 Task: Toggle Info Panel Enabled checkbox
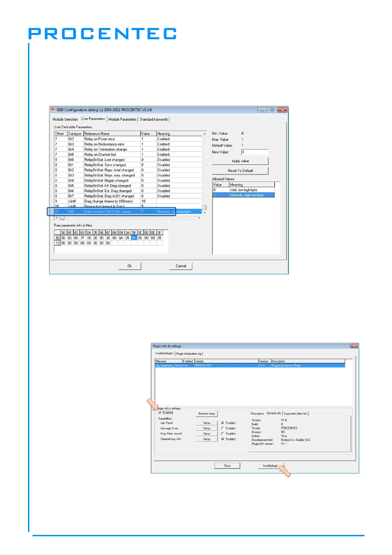[223, 423]
